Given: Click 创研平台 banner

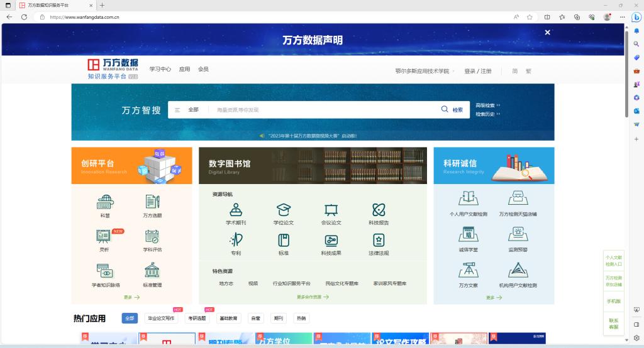Looking at the screenshot, I should tap(132, 165).
